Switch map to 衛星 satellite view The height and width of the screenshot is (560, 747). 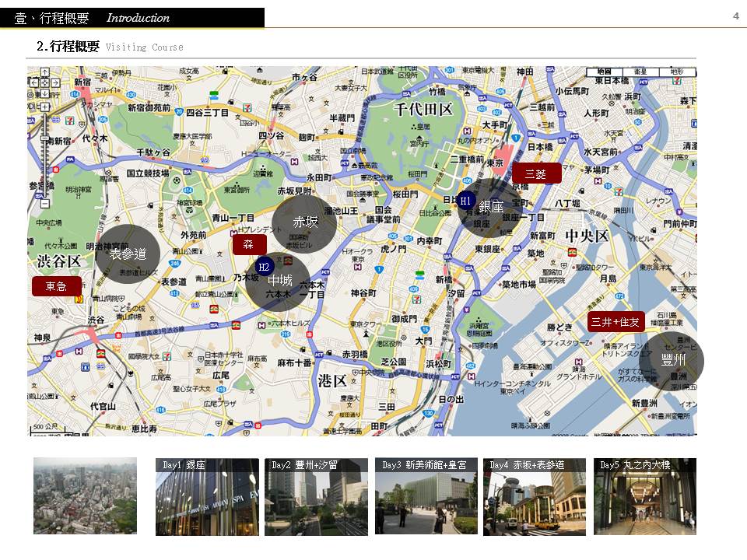[640, 72]
